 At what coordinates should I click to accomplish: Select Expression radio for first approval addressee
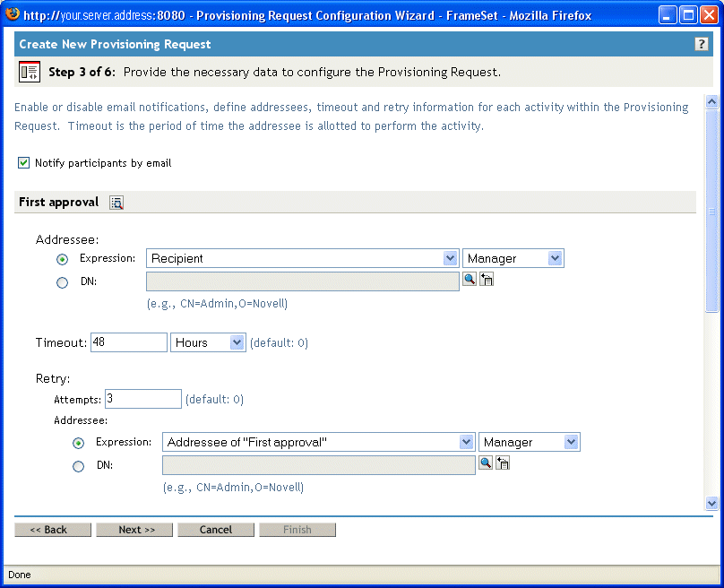(x=63, y=259)
